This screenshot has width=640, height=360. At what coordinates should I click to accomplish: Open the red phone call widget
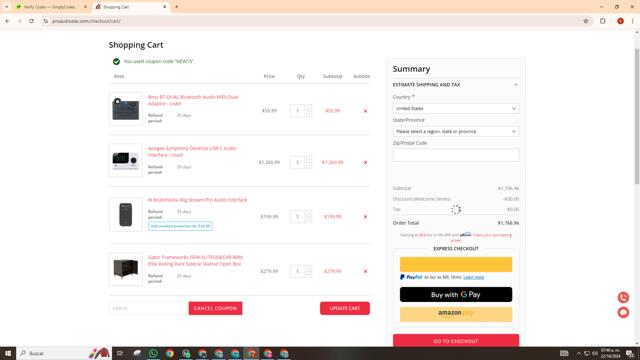click(x=623, y=297)
